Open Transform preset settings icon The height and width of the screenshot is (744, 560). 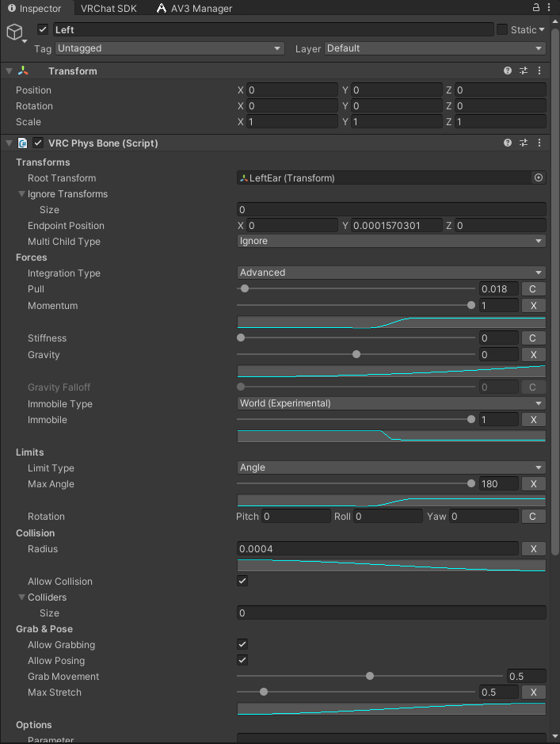(524, 71)
